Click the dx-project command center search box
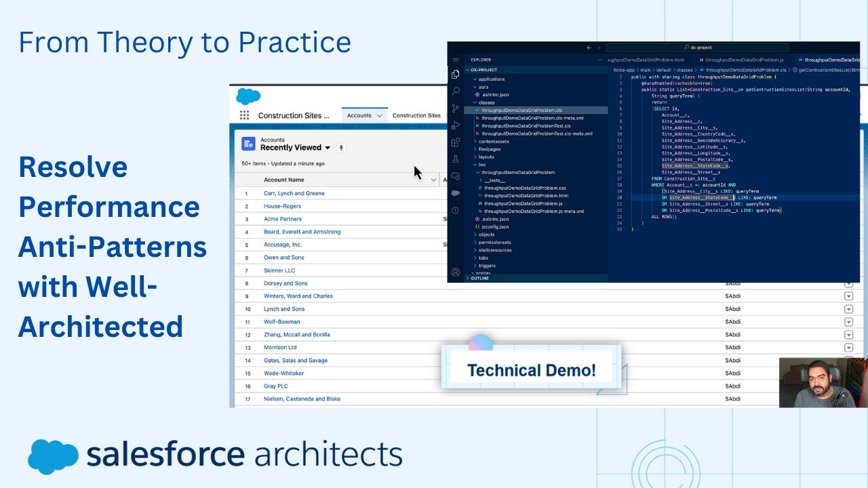Viewport: 868px width, 488px height. (x=696, y=47)
